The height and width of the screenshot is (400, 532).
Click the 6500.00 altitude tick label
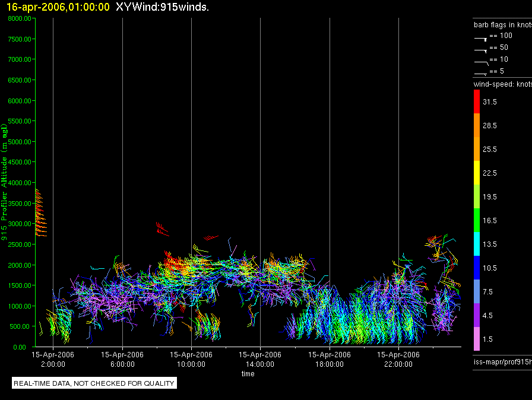pyautogui.click(x=20, y=80)
